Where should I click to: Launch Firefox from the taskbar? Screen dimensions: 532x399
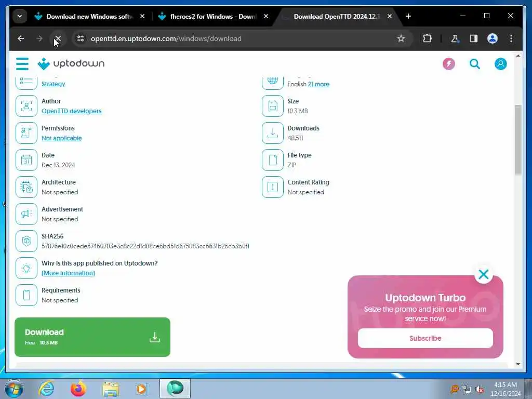click(78, 389)
